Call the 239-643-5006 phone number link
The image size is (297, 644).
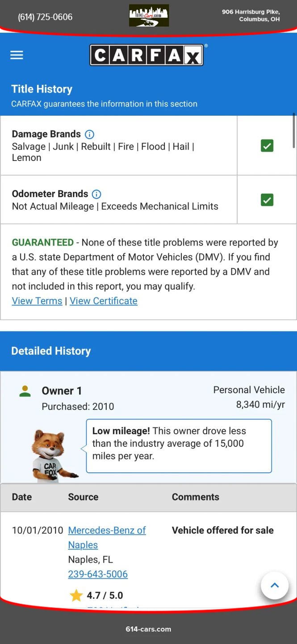(98, 574)
